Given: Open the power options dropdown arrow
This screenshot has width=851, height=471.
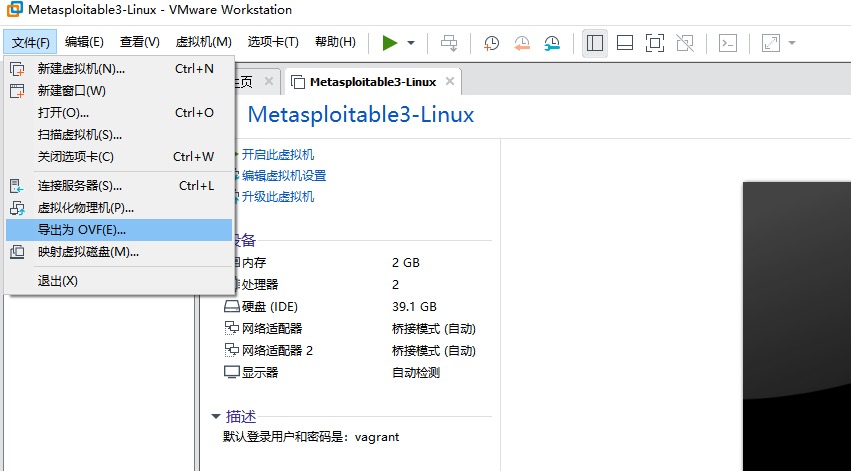Looking at the screenshot, I should (x=411, y=43).
